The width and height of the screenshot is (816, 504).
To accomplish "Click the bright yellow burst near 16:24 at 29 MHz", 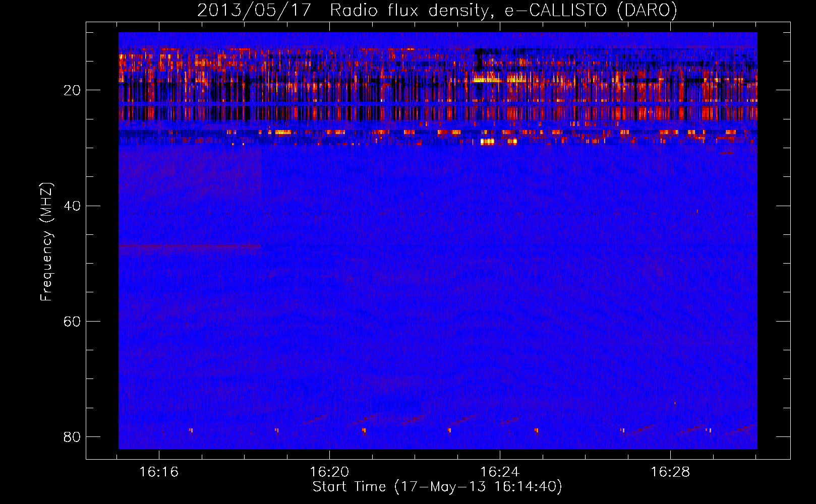I will point(488,142).
